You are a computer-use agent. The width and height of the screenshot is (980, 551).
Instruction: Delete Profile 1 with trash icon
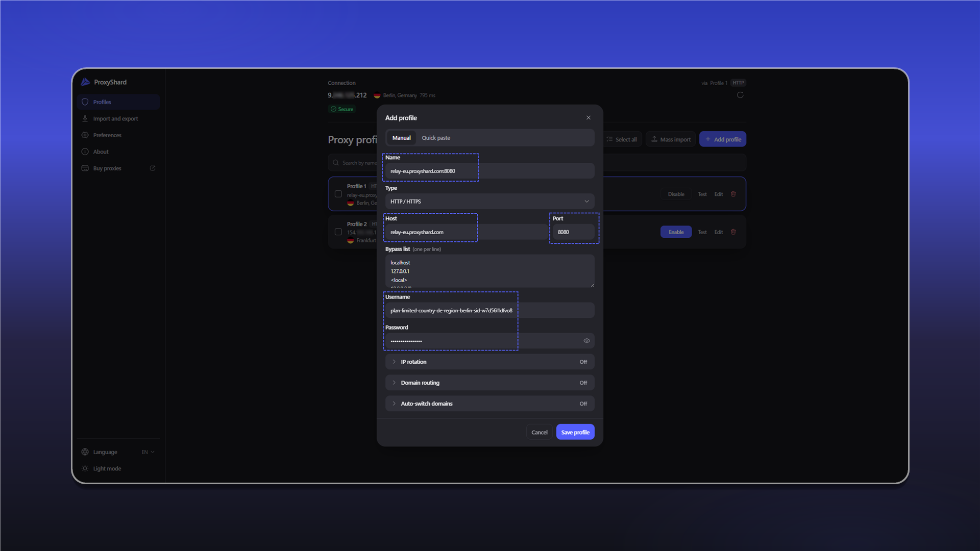click(733, 194)
